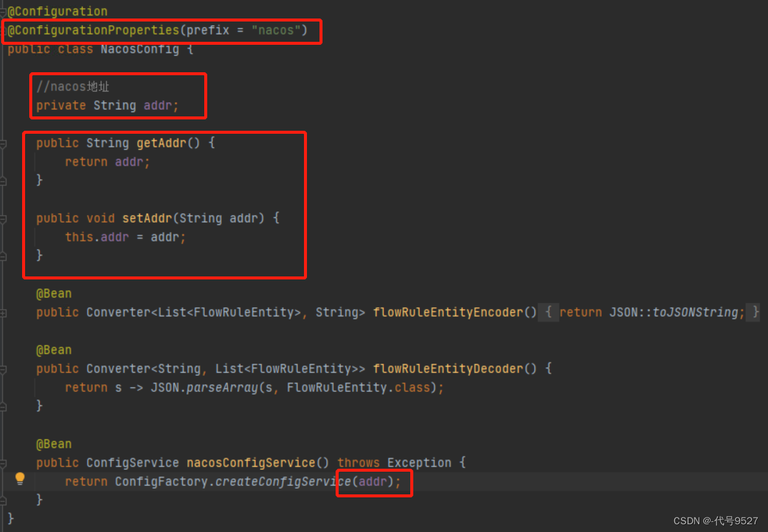Collapse annotations fold marker beside @Configuration
The width and height of the screenshot is (768, 532).
coord(3,11)
